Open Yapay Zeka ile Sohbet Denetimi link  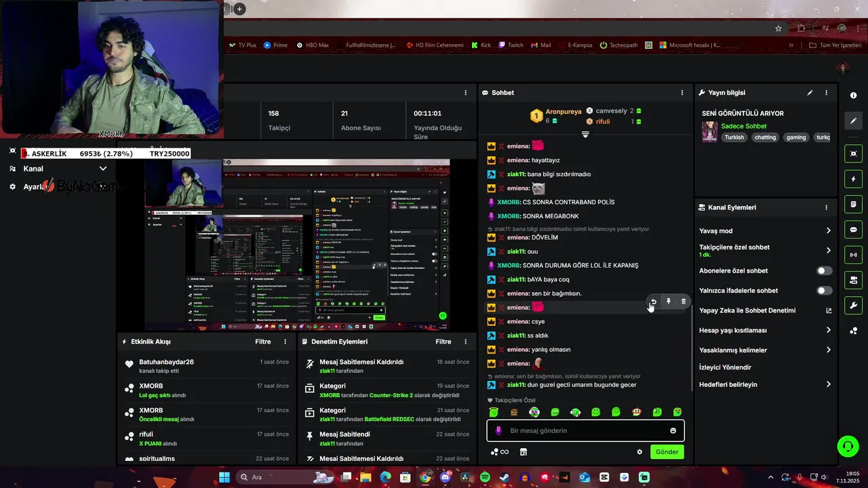765,310
